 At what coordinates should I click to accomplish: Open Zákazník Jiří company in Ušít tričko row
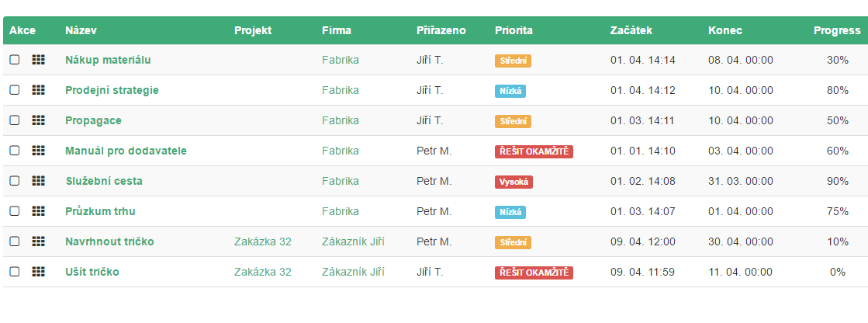353,272
